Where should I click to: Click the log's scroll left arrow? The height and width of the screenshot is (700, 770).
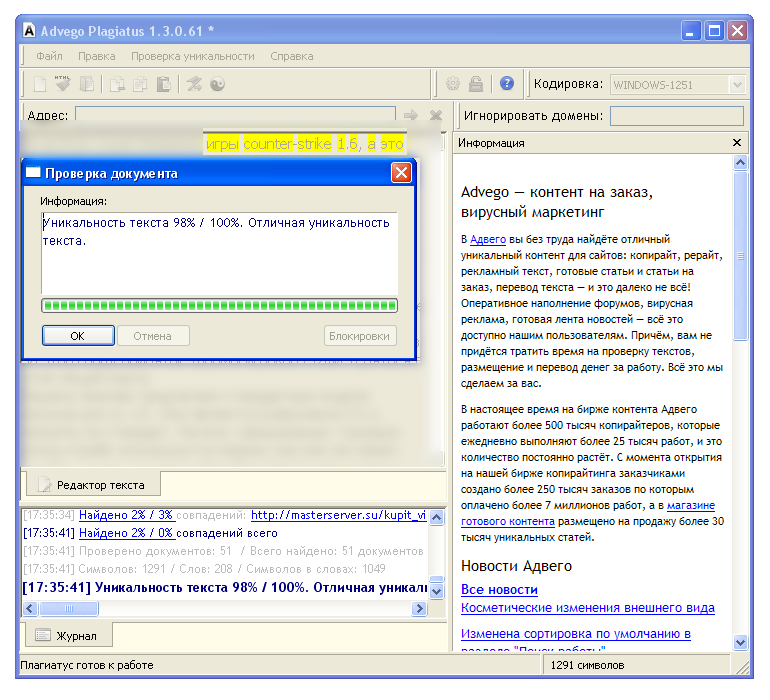pos(30,609)
